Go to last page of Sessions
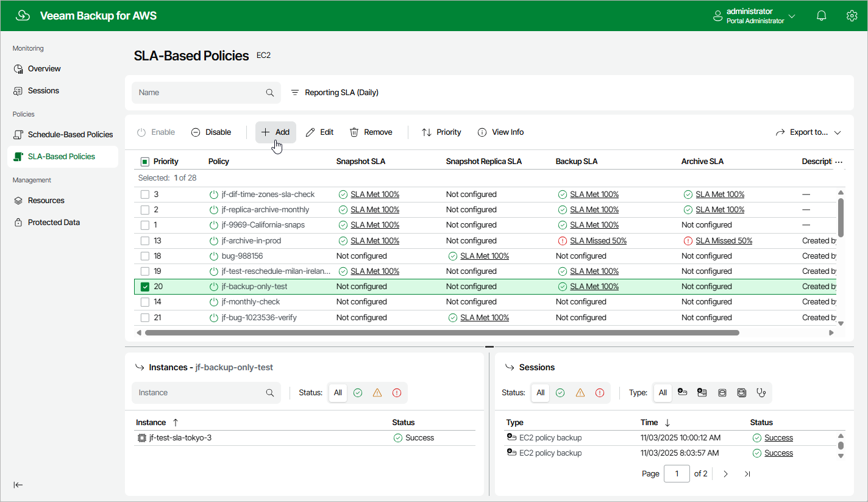This screenshot has height=502, width=868. [747, 474]
